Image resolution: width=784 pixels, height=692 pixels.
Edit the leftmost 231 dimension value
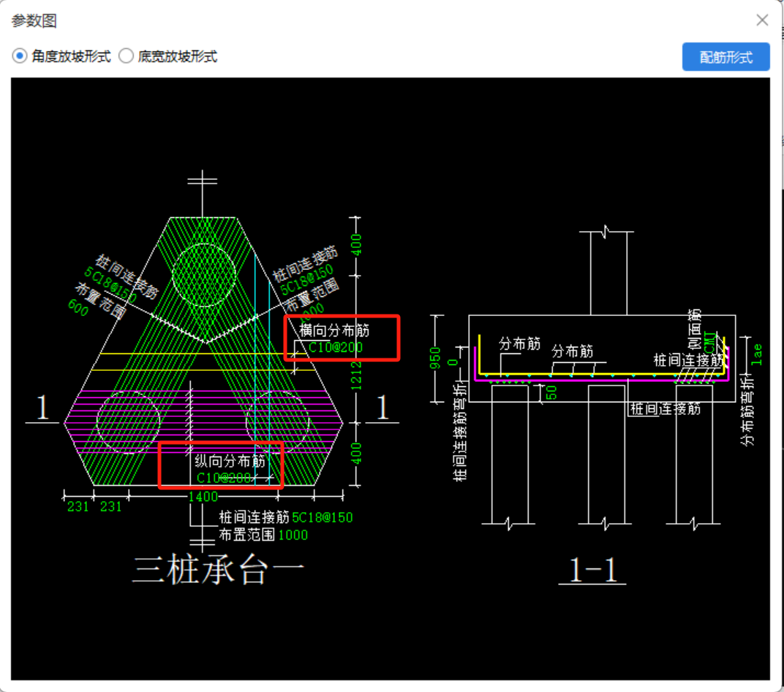pos(78,507)
